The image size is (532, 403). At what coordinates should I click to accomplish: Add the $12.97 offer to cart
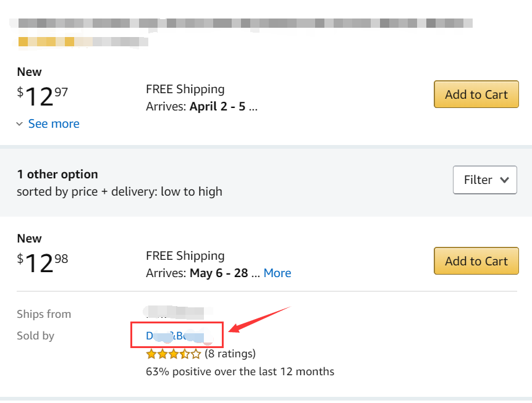[x=476, y=94]
